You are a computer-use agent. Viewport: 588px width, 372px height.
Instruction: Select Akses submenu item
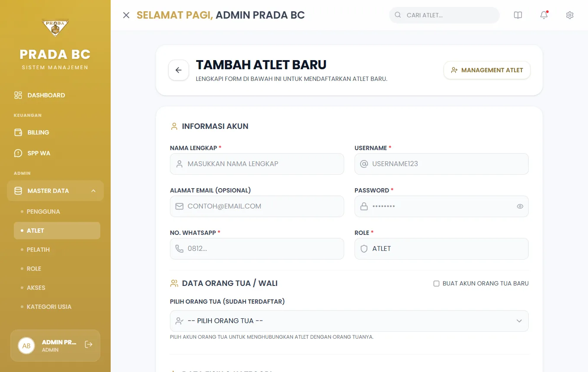click(x=57, y=288)
